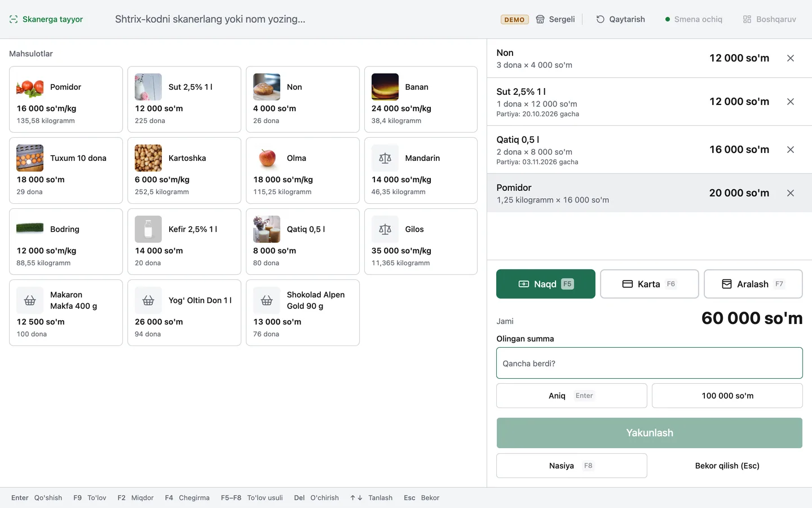Click the Banan product image
Viewport: 812px width, 508px height.
pos(385,87)
